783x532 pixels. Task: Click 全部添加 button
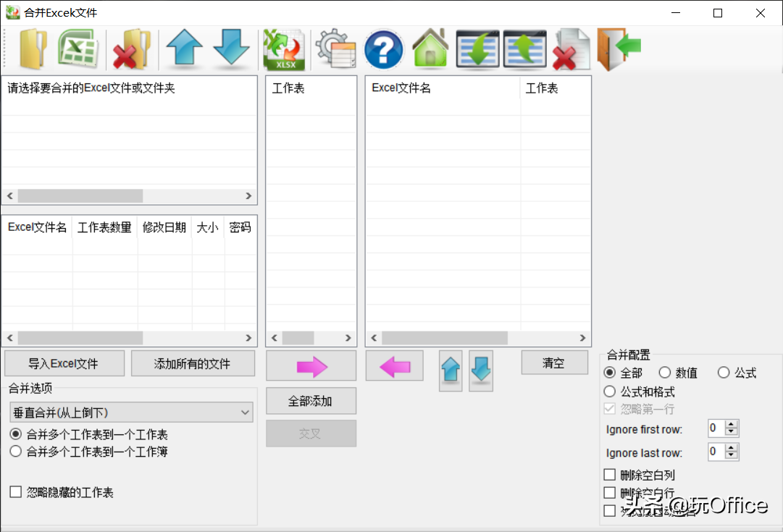point(311,401)
